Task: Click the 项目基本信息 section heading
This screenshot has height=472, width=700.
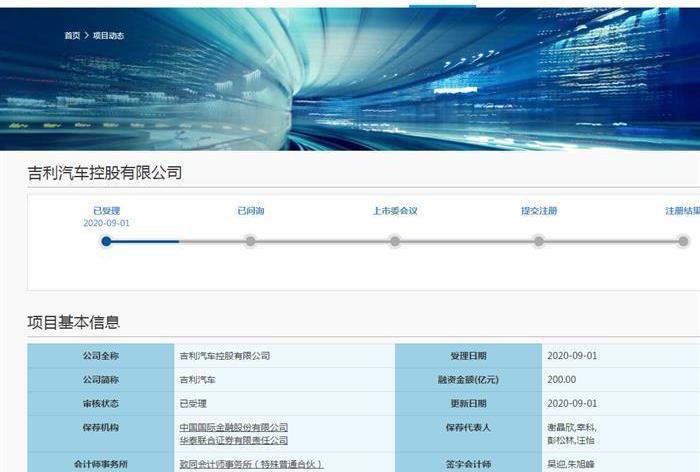Action: (x=74, y=322)
